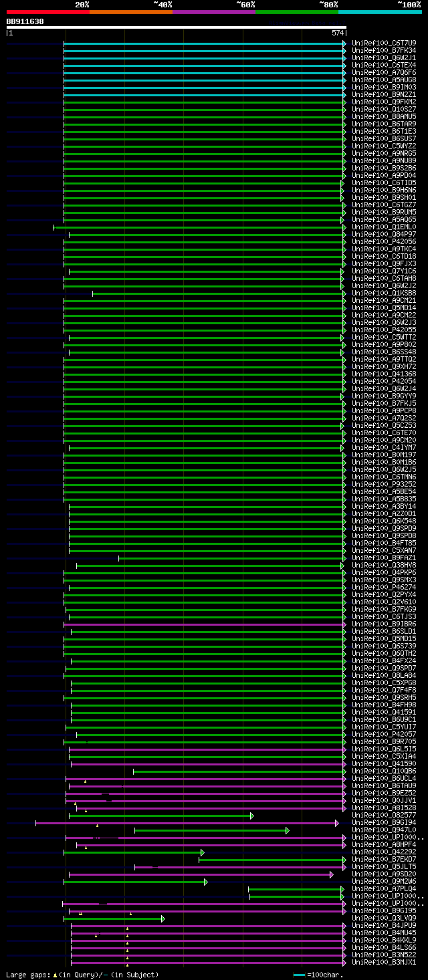The image size is (428, 980).
Task: Select the UniRef100_A9P802 label
Action: (384, 344)
